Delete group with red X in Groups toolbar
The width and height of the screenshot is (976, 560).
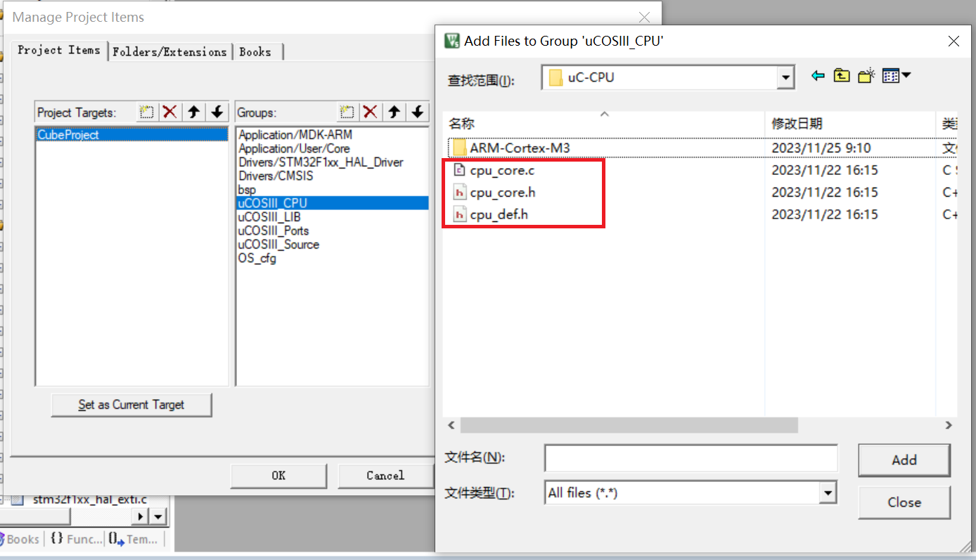click(x=370, y=112)
